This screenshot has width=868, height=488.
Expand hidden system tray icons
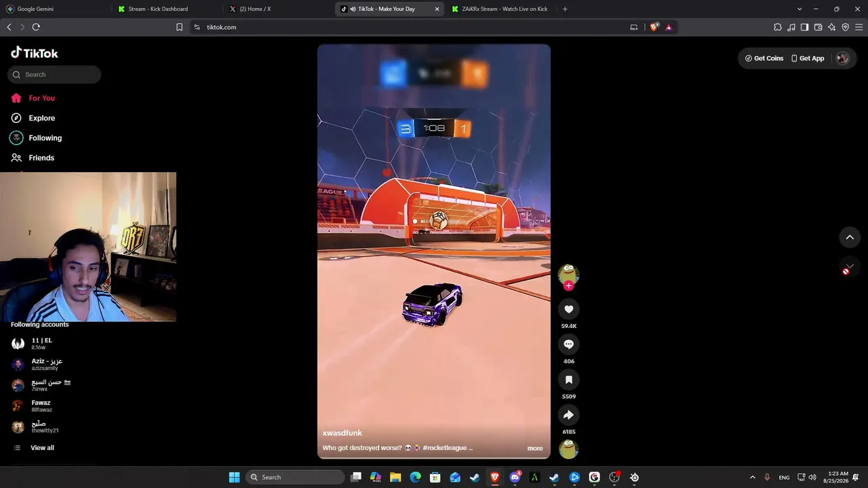(752, 477)
